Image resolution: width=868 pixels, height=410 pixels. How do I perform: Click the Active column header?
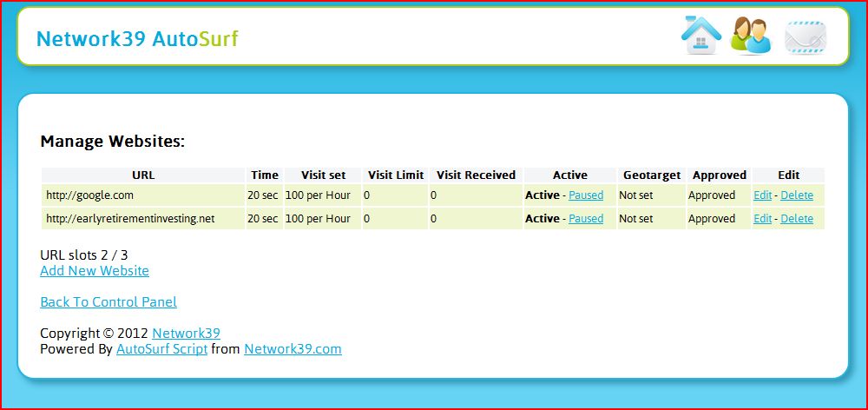coord(570,175)
